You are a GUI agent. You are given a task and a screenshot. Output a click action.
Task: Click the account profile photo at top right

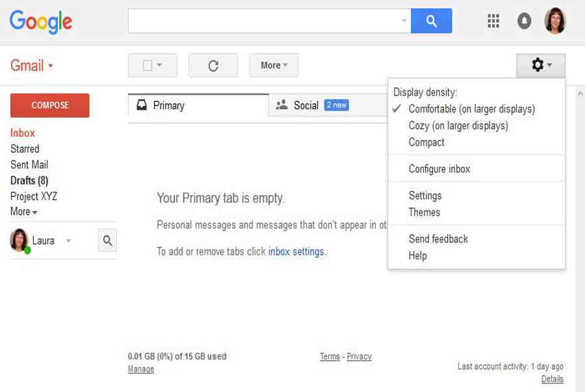point(555,21)
